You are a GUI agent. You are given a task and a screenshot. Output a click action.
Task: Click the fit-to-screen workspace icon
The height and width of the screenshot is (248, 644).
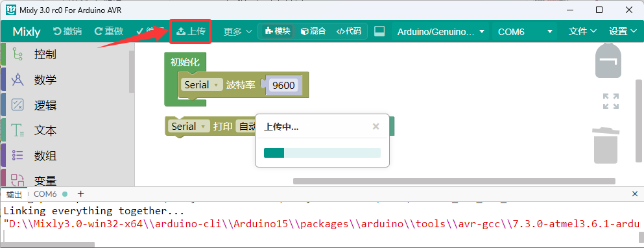click(610, 101)
